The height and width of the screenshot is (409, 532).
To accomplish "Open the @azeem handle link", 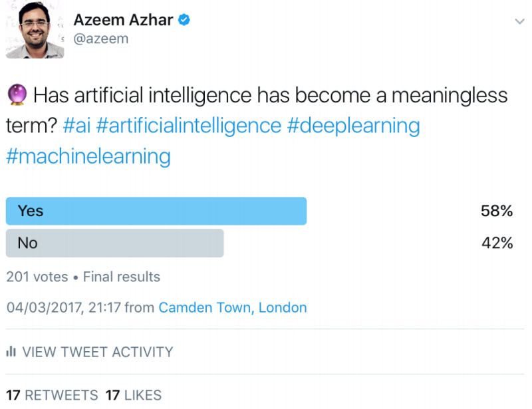I will point(101,39).
